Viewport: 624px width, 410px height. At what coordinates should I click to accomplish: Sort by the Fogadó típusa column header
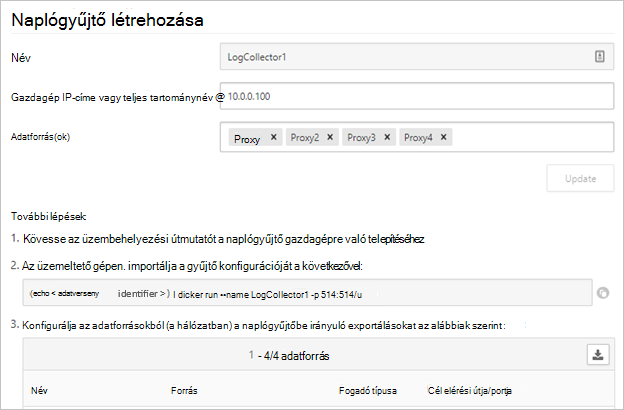pos(368,390)
